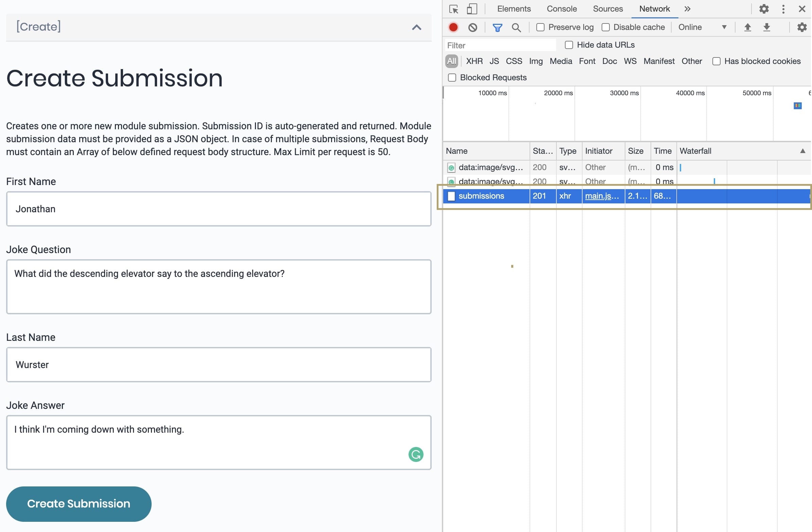The width and height of the screenshot is (812, 532).
Task: Check Has blocked cookies
Action: pyautogui.click(x=716, y=61)
